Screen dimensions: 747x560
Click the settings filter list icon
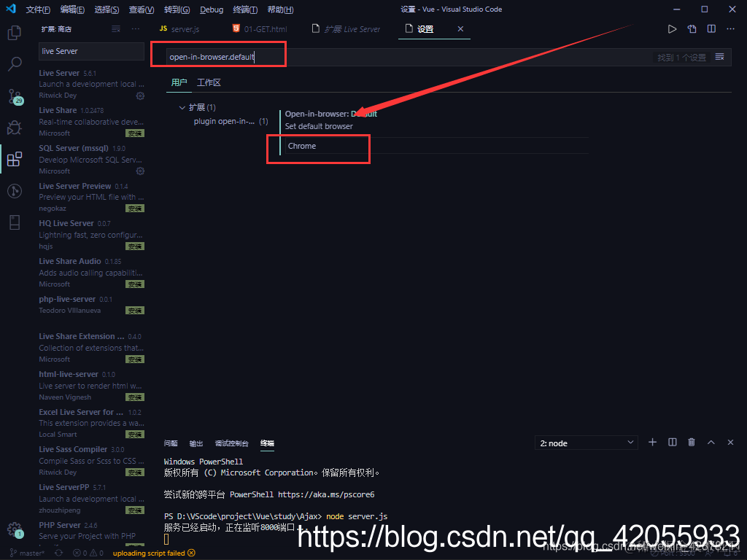point(720,57)
